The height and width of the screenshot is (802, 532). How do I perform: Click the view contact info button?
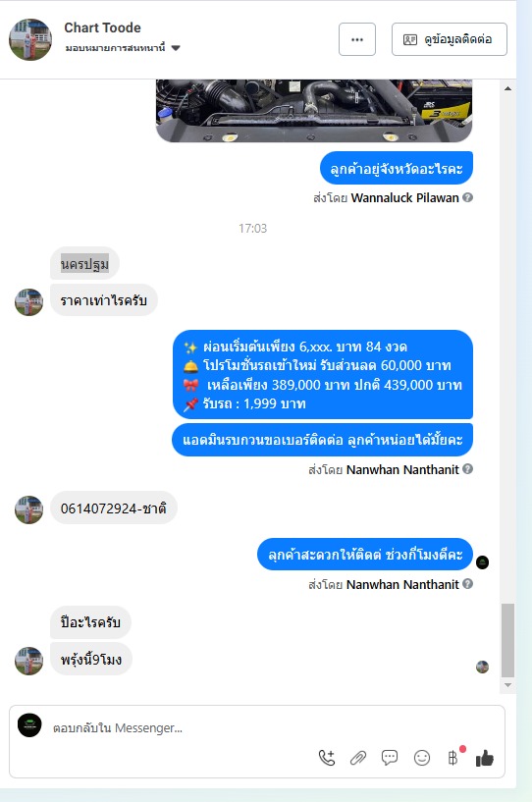450,39
